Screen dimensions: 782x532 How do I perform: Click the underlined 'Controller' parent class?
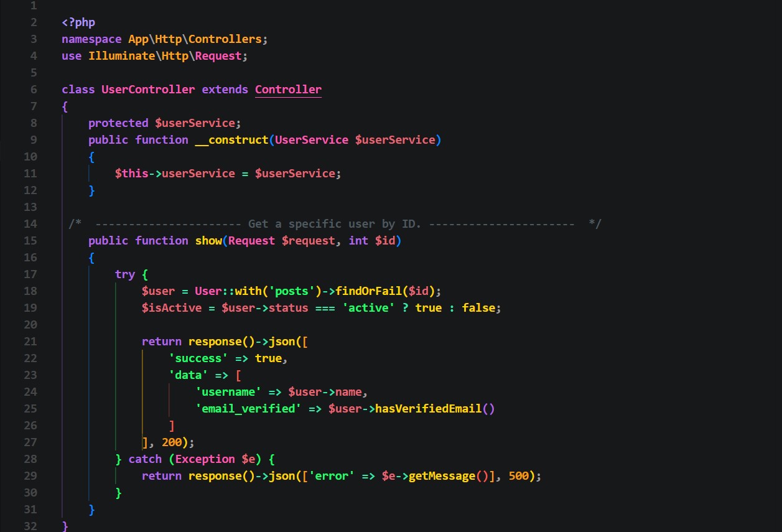[288, 89]
